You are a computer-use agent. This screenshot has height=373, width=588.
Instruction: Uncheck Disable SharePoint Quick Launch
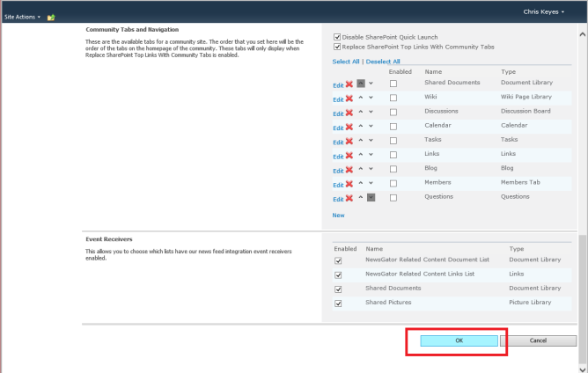(x=337, y=38)
